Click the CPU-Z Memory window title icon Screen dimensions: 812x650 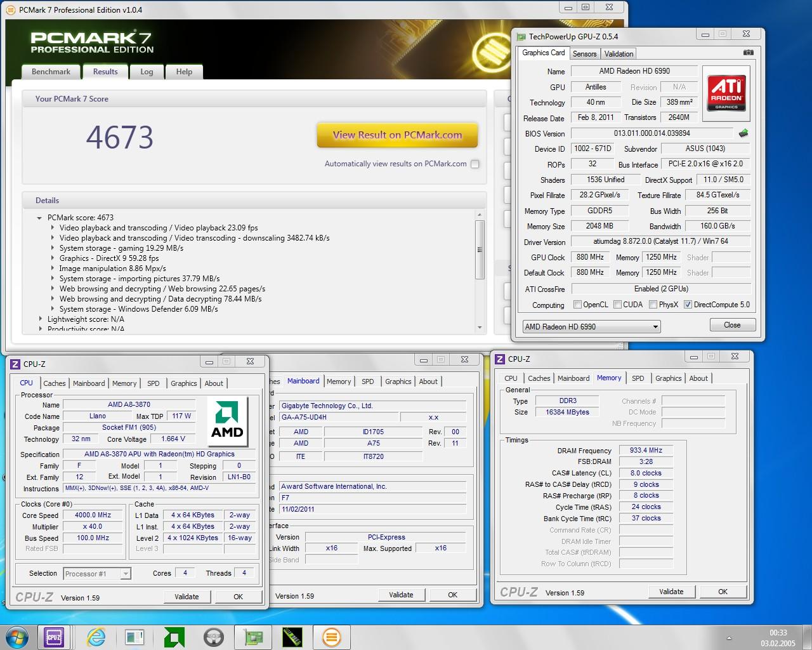(x=500, y=359)
